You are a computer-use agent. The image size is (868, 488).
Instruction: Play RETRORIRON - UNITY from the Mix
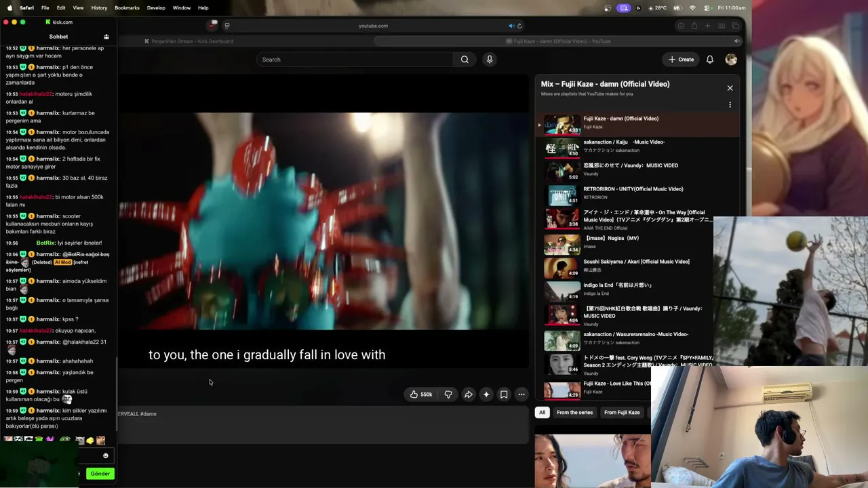coord(637,195)
